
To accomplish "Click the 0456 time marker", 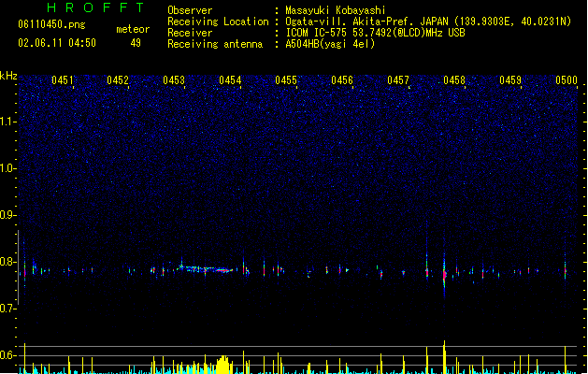I will click(x=342, y=80).
